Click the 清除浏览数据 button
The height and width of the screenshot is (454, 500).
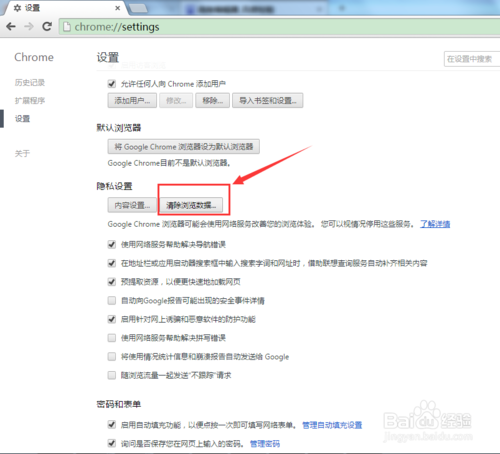191,205
